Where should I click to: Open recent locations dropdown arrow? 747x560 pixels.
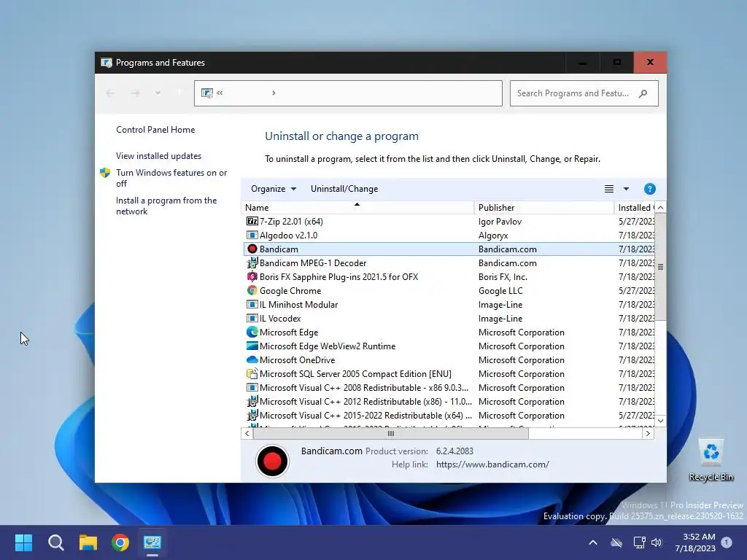pos(158,93)
